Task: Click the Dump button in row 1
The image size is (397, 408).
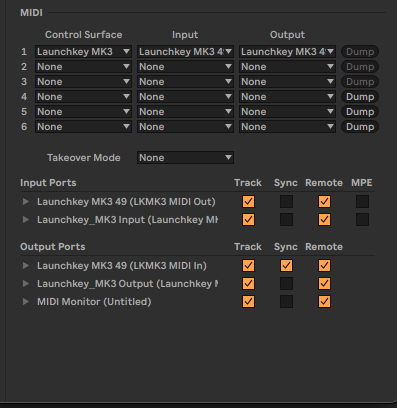Action: click(x=360, y=52)
